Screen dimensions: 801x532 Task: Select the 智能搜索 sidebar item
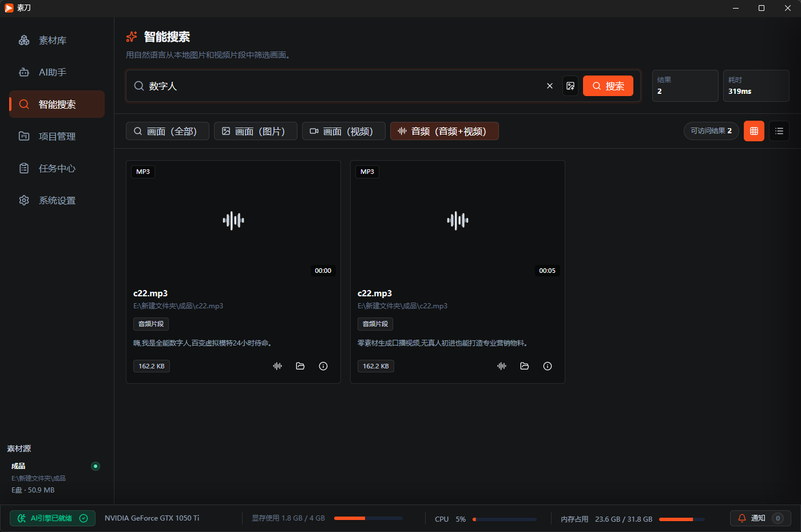pos(57,104)
